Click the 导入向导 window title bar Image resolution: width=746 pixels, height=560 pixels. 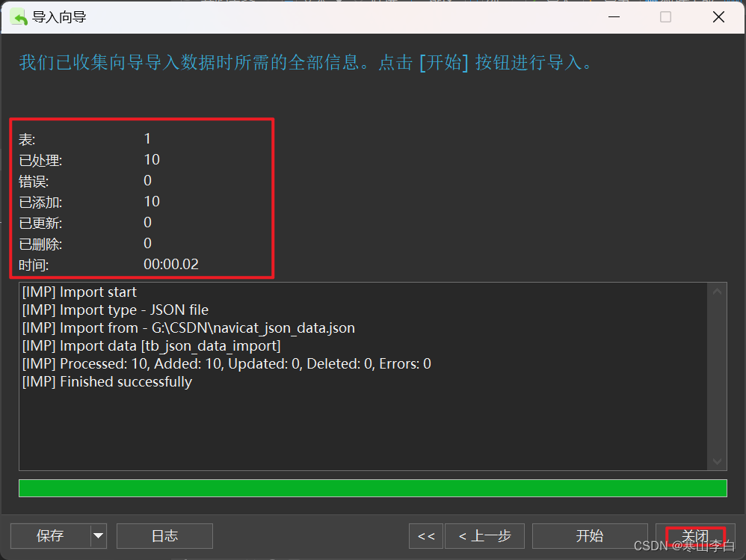(x=299, y=16)
